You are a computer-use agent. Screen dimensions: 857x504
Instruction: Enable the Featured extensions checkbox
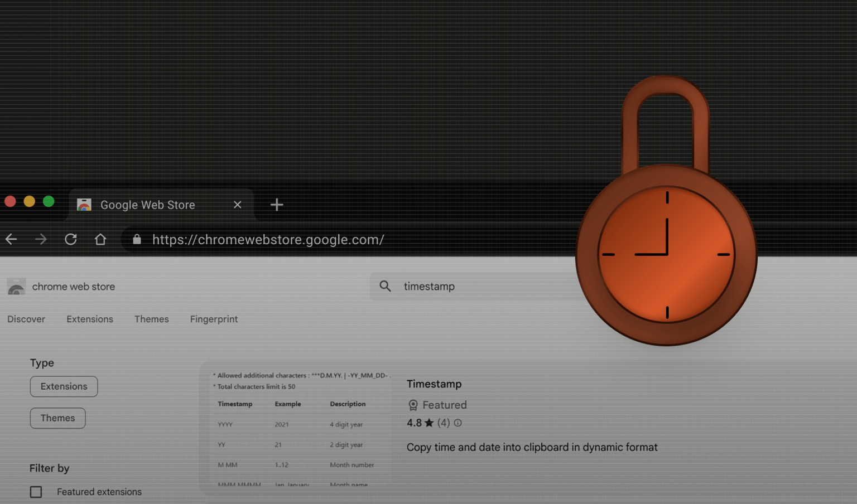click(x=36, y=492)
